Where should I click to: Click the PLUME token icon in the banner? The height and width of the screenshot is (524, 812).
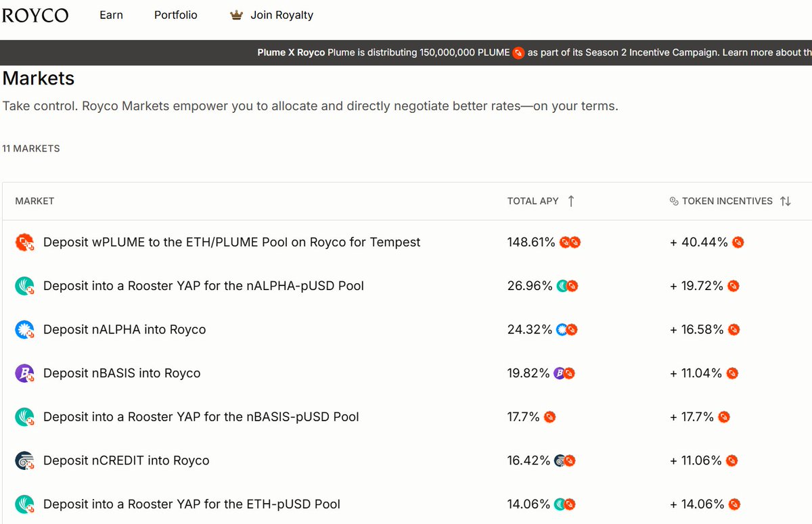click(x=518, y=53)
